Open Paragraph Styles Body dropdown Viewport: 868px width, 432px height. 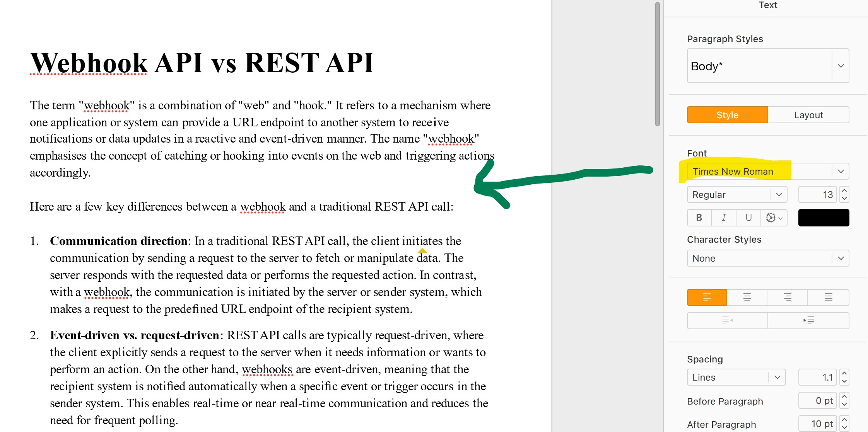click(841, 66)
